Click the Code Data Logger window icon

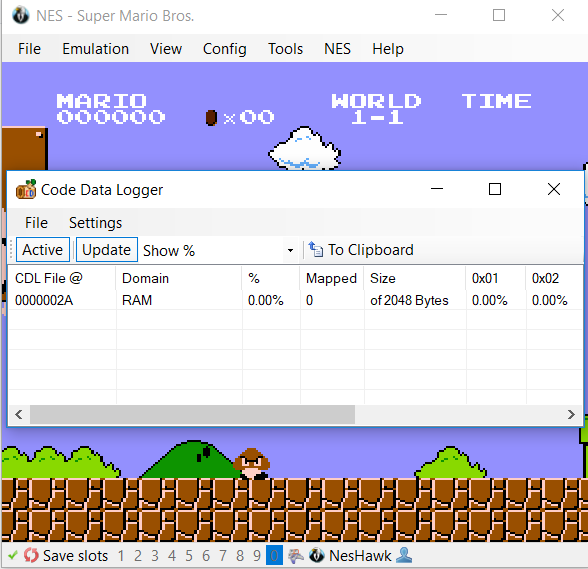pyautogui.click(x=26, y=189)
